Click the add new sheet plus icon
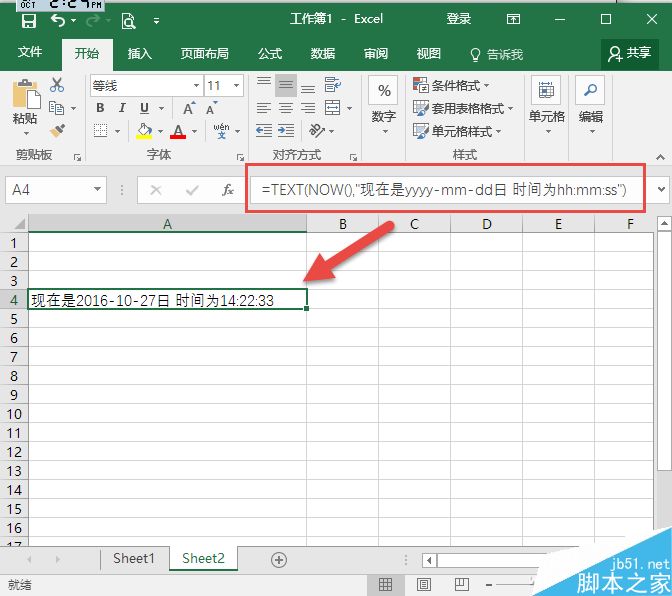The width and height of the screenshot is (672, 596). (x=279, y=559)
